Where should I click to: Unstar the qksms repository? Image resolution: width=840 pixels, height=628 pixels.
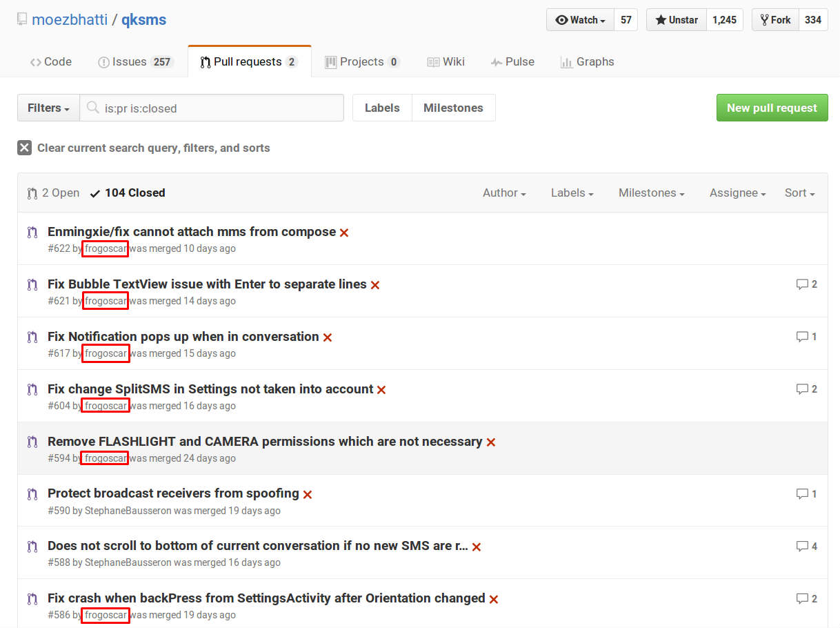(x=676, y=20)
